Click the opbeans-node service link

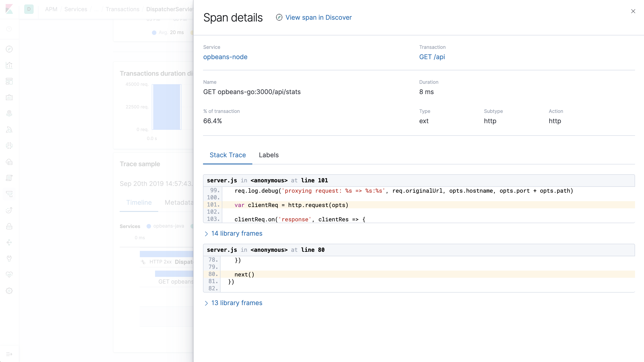[x=225, y=57]
